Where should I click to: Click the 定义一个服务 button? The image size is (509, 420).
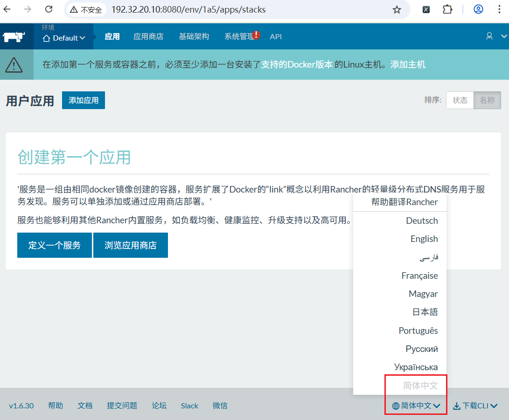54,245
